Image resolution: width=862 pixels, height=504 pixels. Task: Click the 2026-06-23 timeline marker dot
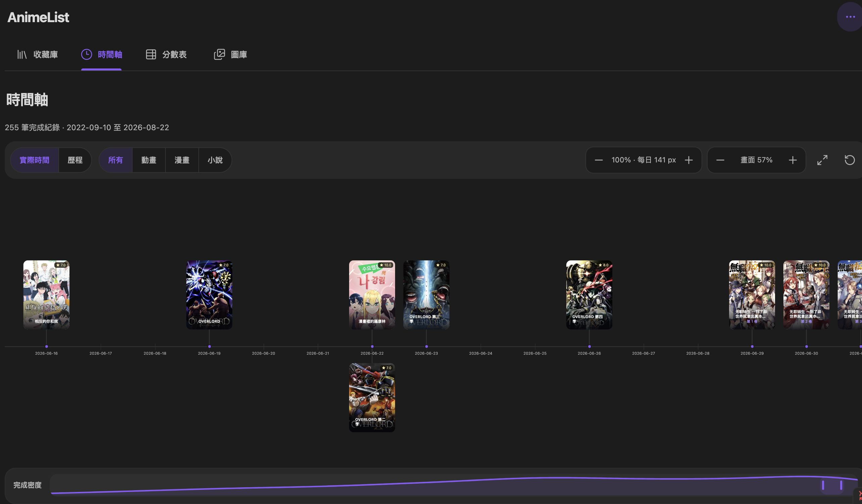tap(426, 346)
